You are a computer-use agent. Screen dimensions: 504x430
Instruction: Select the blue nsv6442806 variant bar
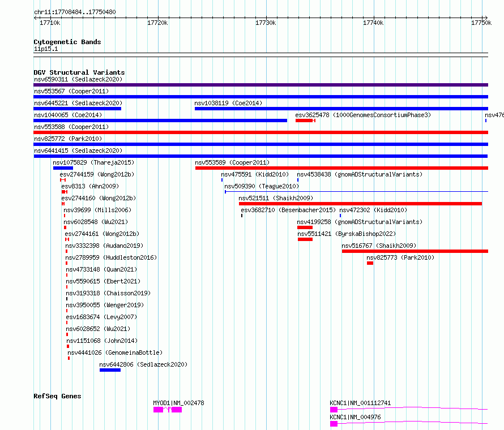click(110, 370)
